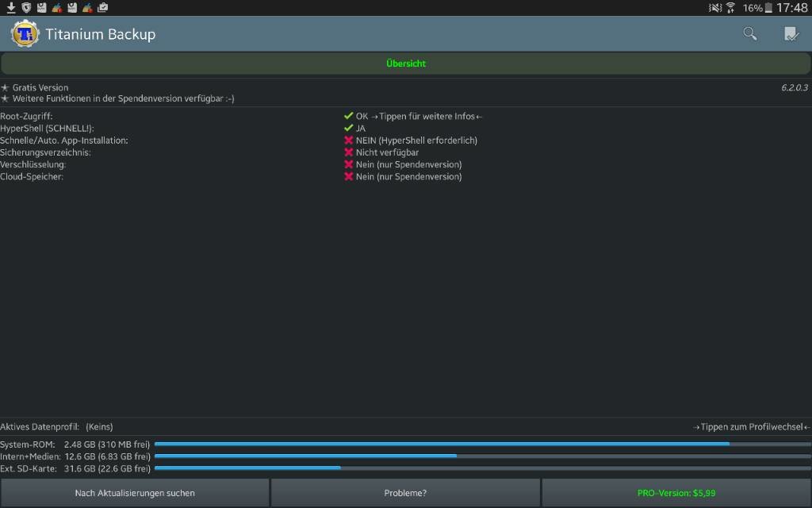The width and height of the screenshot is (812, 508).
Task: Click the System-ROM storage usage bar
Action: (x=483, y=444)
